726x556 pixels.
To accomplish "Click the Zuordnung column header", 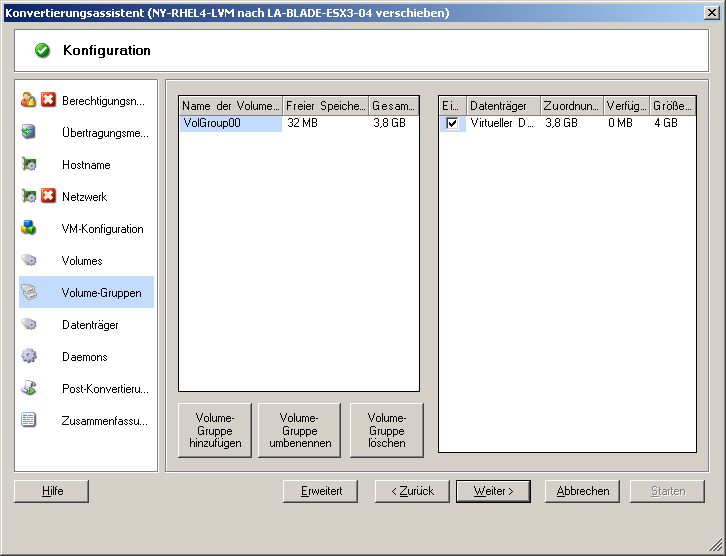I will (x=571, y=105).
